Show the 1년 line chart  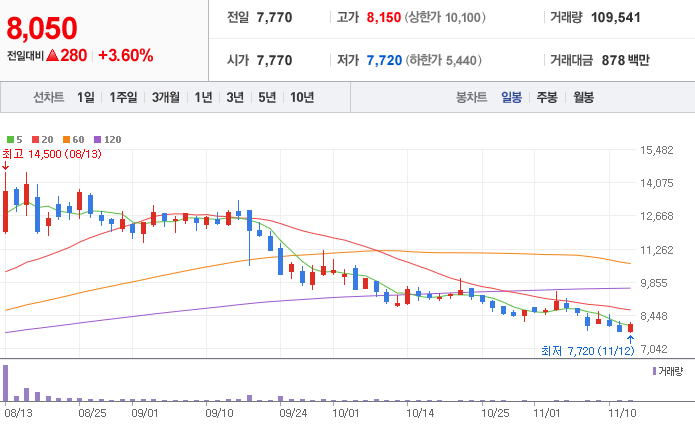(203, 97)
